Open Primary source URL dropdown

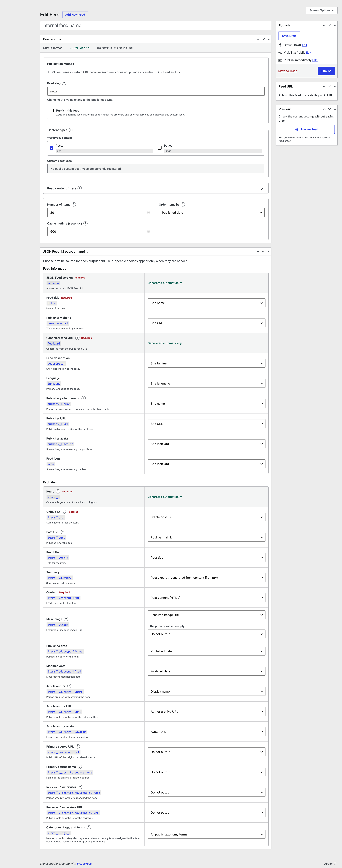(207, 752)
